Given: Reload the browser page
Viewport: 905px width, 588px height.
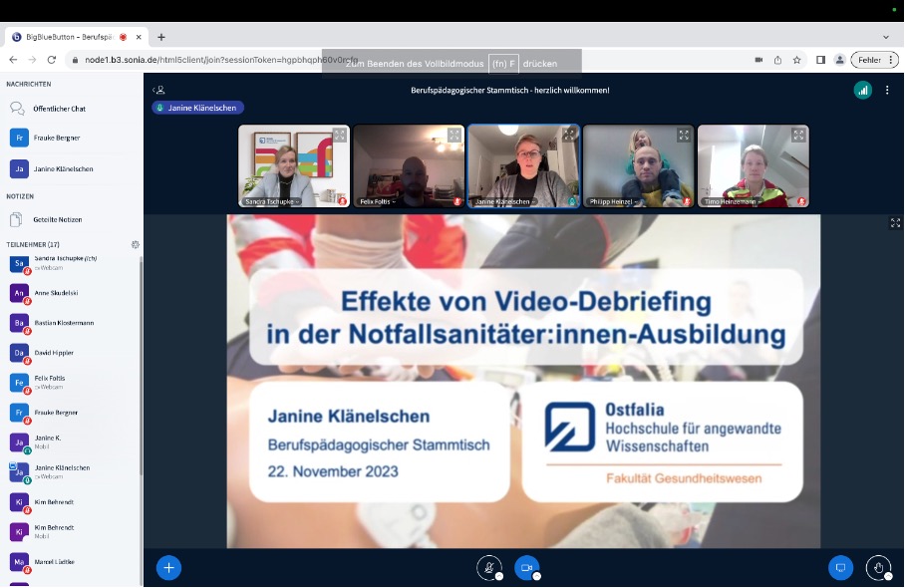Looking at the screenshot, I should coord(52,60).
